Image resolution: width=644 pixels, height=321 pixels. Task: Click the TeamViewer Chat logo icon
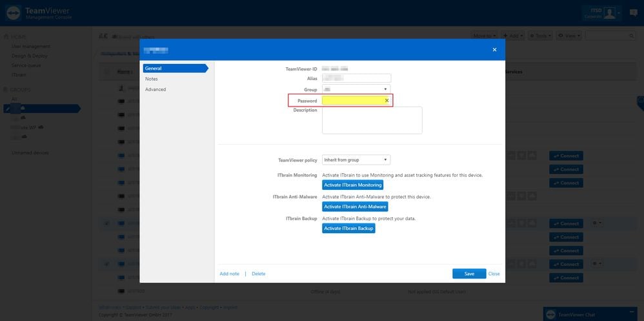[551, 315]
